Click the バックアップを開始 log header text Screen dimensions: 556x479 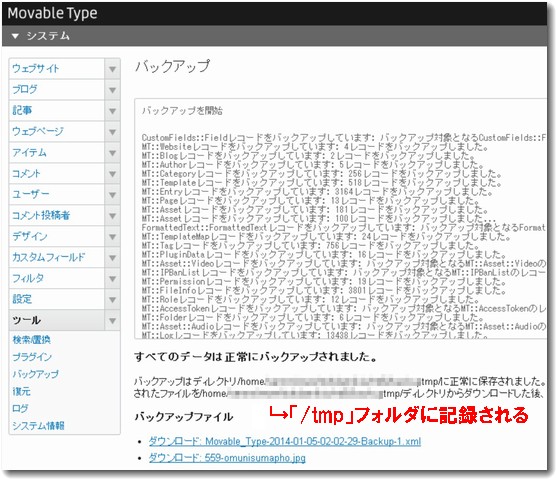pyautogui.click(x=182, y=111)
